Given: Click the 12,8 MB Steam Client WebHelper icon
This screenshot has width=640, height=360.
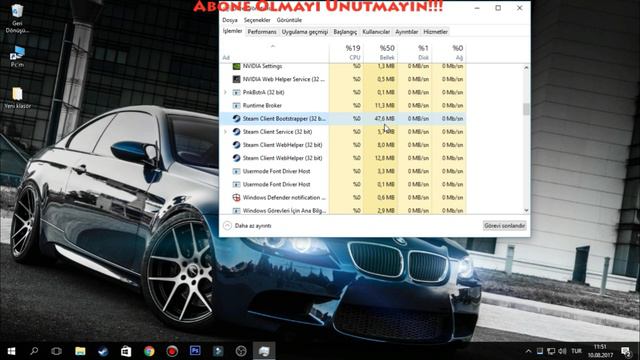Looking at the screenshot, I should [x=236, y=158].
